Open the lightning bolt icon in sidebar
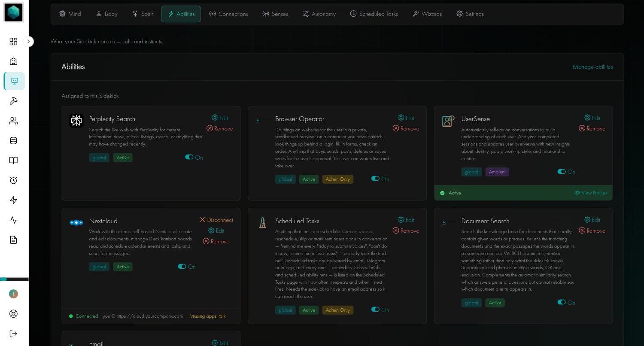Screen dimensions: 644x346 (x=13, y=200)
